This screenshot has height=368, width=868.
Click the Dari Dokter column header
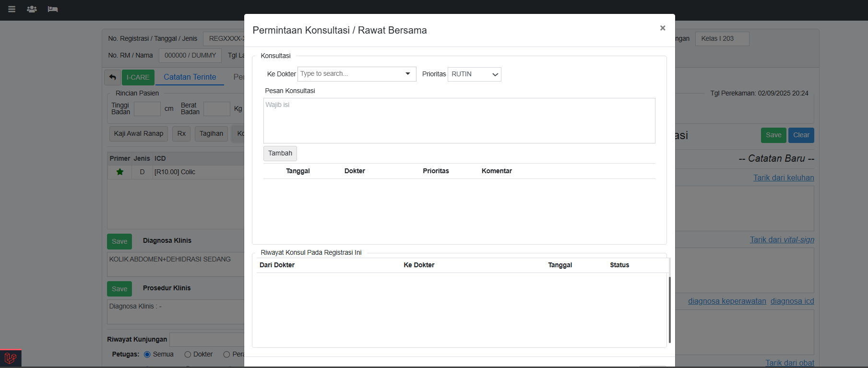pos(277,265)
